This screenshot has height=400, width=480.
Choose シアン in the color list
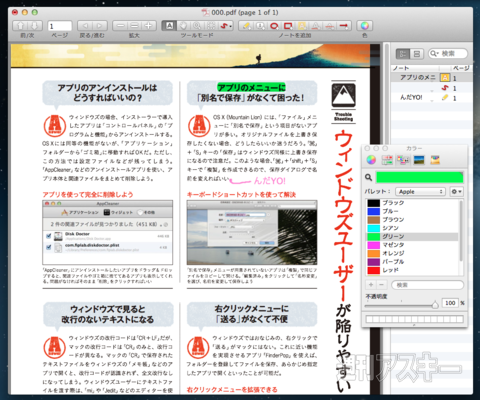click(412, 228)
